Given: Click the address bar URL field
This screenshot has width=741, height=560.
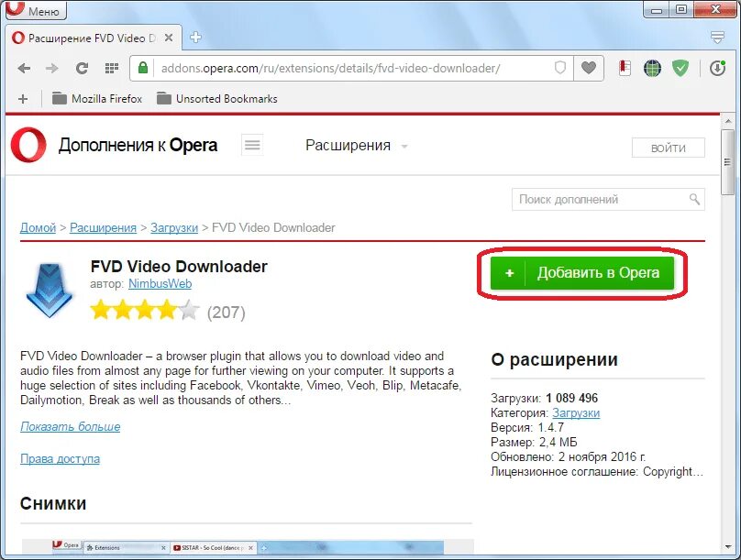Looking at the screenshot, I should pos(351,69).
